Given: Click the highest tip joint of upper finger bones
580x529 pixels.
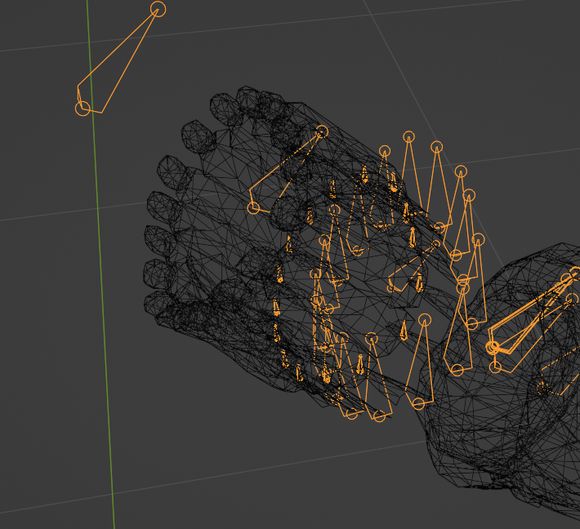Looking at the screenshot, I should pyautogui.click(x=408, y=137).
